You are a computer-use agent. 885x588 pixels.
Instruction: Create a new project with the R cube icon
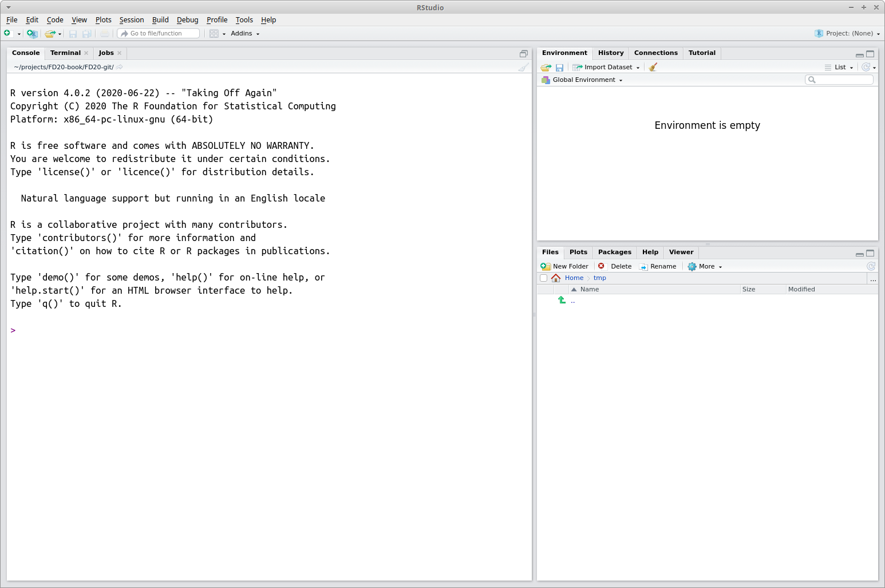click(x=32, y=34)
